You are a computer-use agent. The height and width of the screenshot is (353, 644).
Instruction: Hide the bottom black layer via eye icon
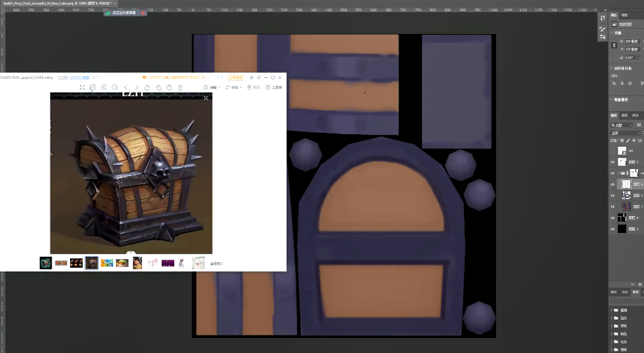(x=613, y=229)
